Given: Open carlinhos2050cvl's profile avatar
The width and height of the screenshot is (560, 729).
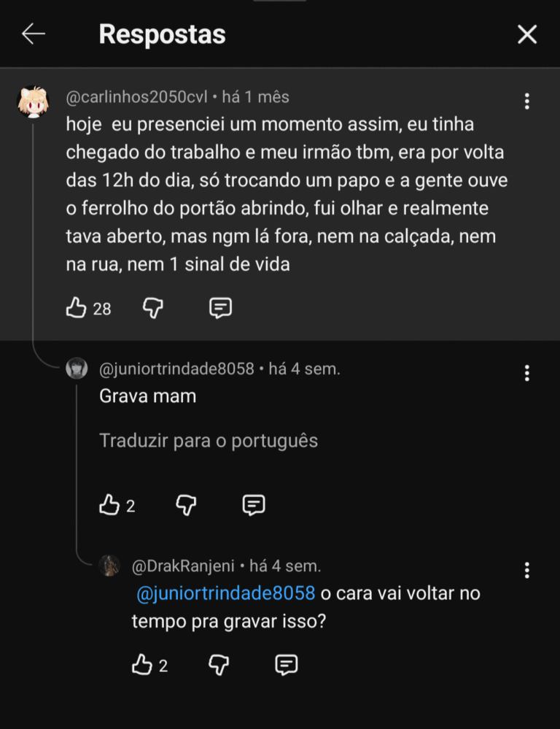Looking at the screenshot, I should pos(33,101).
